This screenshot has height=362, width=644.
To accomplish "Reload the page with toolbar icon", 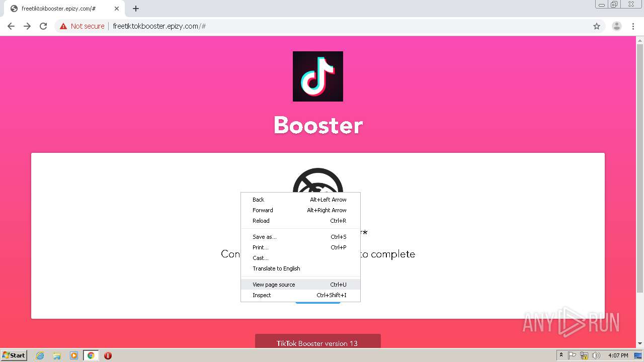I will (43, 26).
